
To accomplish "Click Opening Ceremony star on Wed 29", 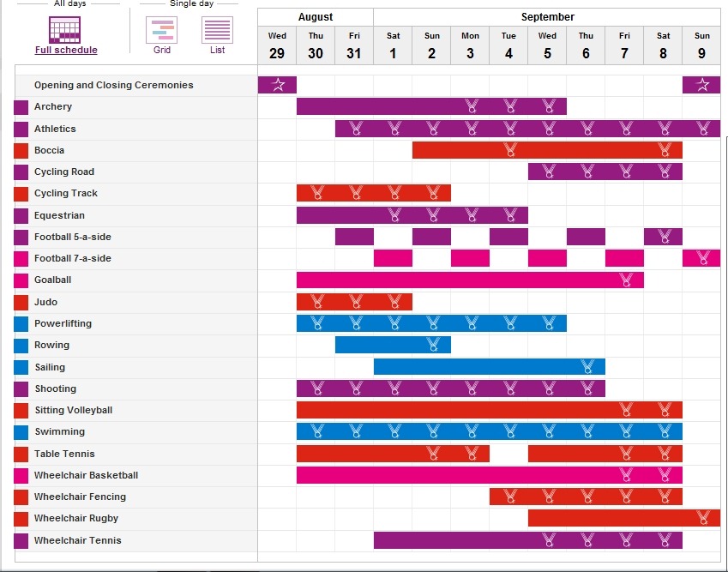I will tap(278, 85).
